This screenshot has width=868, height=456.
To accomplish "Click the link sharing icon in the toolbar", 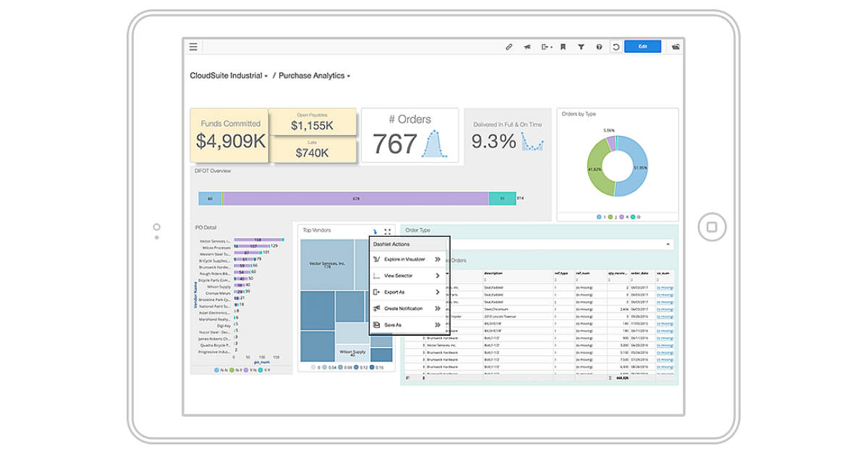I will pos(509,46).
